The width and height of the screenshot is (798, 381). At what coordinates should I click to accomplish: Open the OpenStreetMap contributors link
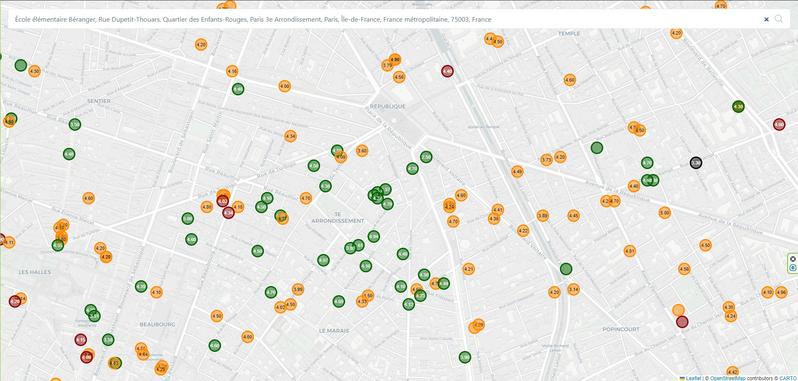click(x=728, y=378)
